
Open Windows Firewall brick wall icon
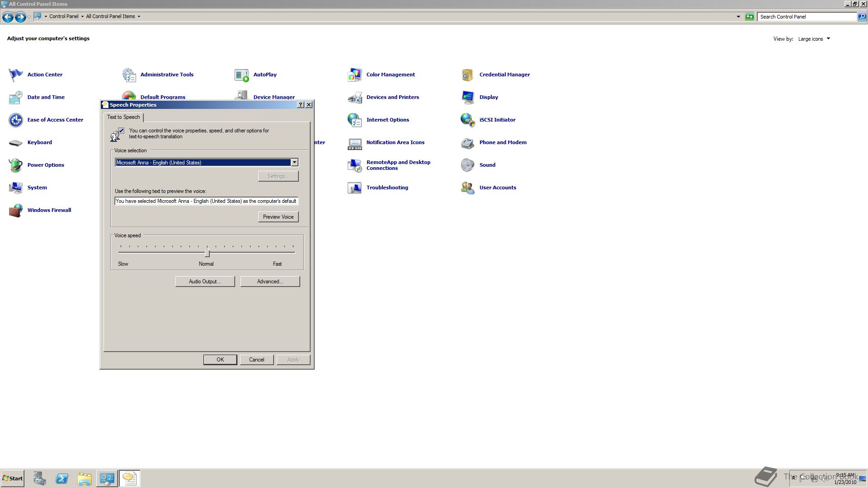click(16, 210)
